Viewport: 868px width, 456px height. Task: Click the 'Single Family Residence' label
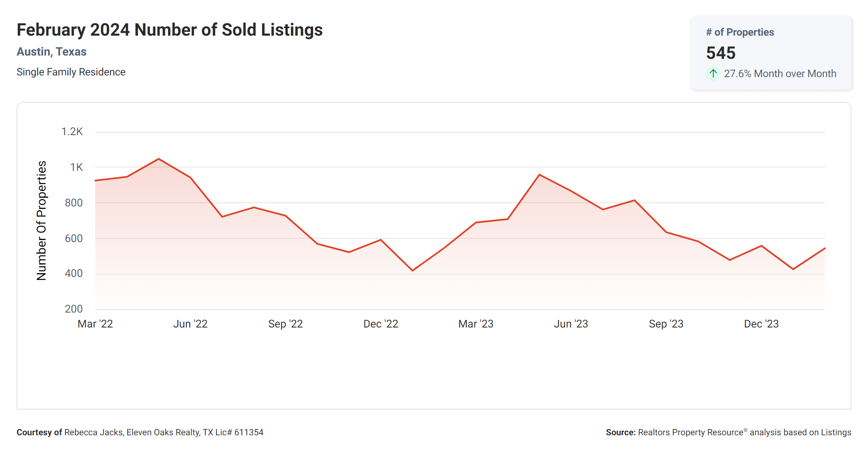pyautogui.click(x=71, y=72)
